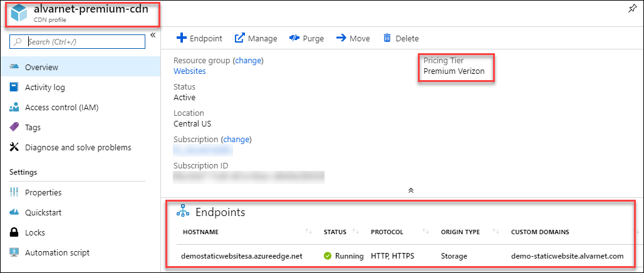Open the Overview menu item
The width and height of the screenshot is (644, 273).
(x=81, y=67)
